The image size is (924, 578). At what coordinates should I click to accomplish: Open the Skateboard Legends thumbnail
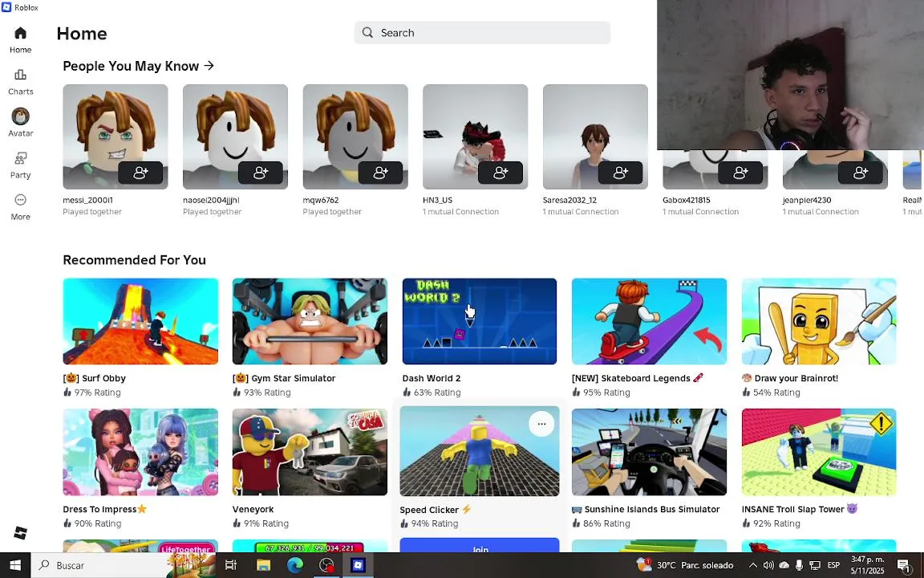(650, 321)
